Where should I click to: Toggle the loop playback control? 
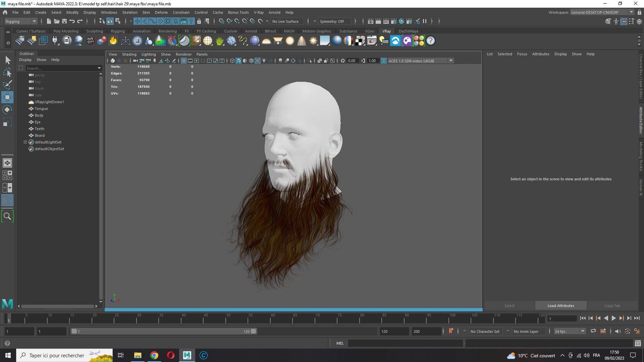pyautogui.click(x=593, y=331)
